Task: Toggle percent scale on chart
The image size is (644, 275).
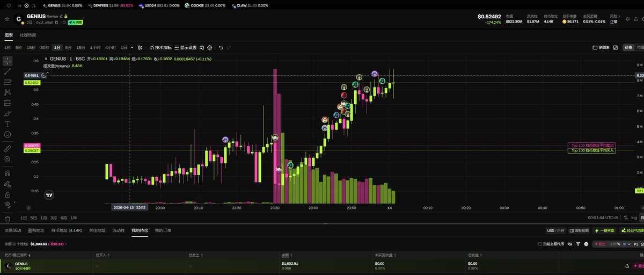Action: [x=626, y=218]
